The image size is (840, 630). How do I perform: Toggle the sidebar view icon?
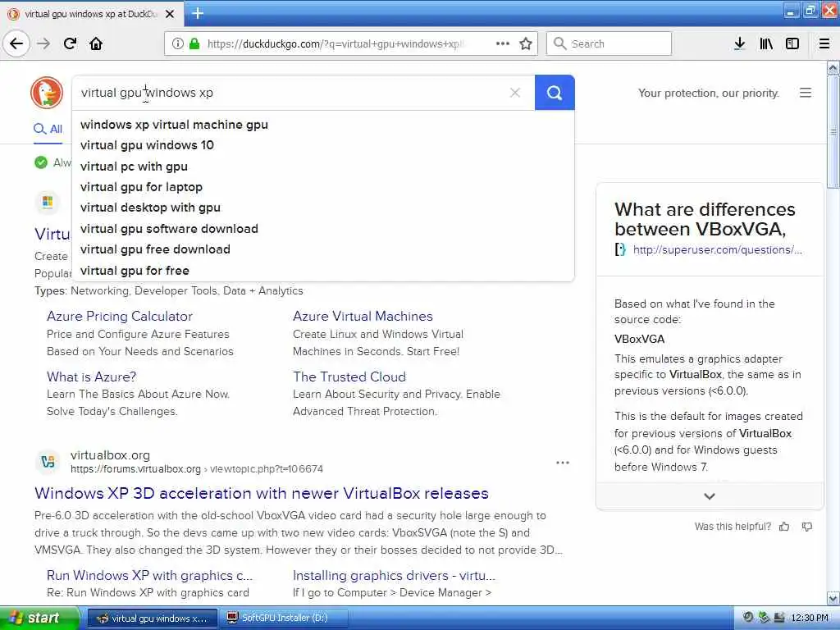click(x=792, y=43)
